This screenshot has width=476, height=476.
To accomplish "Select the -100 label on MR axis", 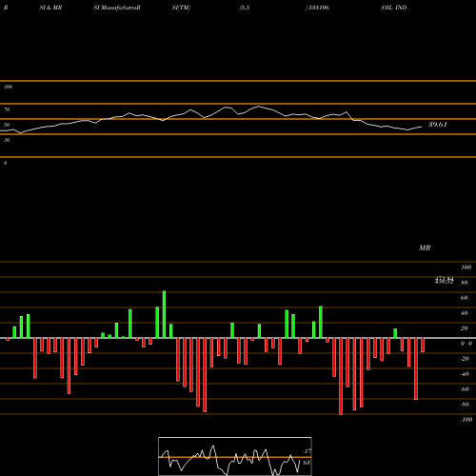I will 466,420.
